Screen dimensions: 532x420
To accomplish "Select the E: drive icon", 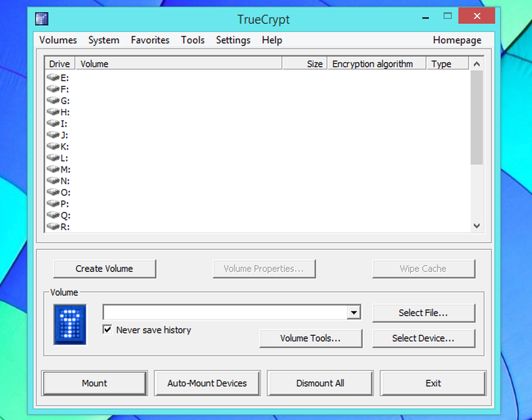I will (x=53, y=77).
